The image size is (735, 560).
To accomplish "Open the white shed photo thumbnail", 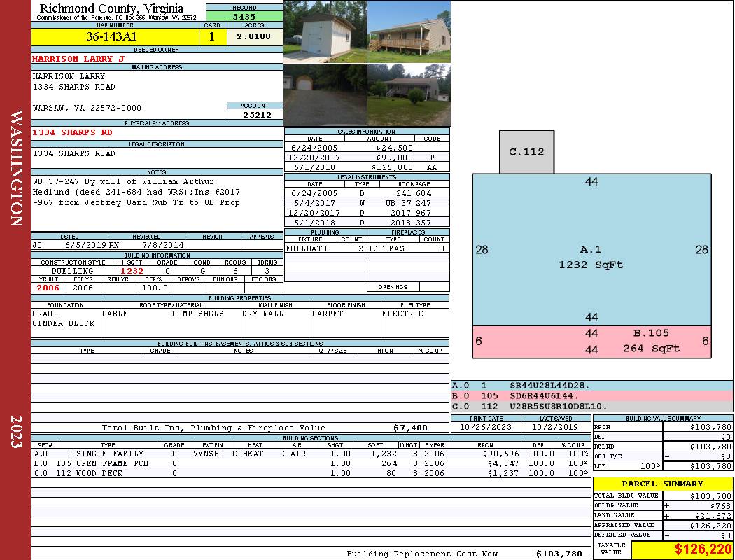I will coord(325,31).
